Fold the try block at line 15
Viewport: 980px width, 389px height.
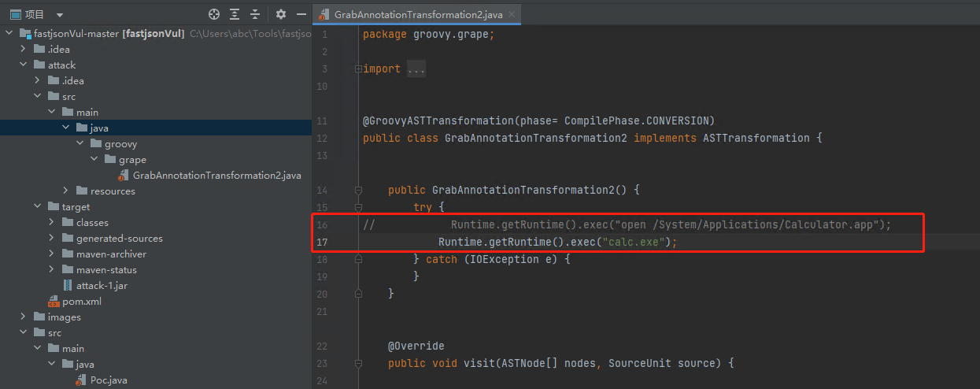[358, 207]
